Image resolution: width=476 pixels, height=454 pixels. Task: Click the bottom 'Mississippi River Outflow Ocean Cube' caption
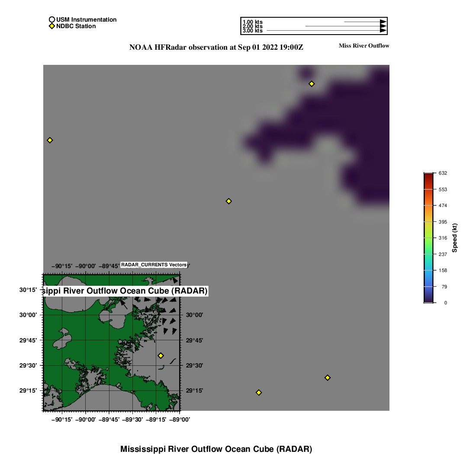[216, 449]
